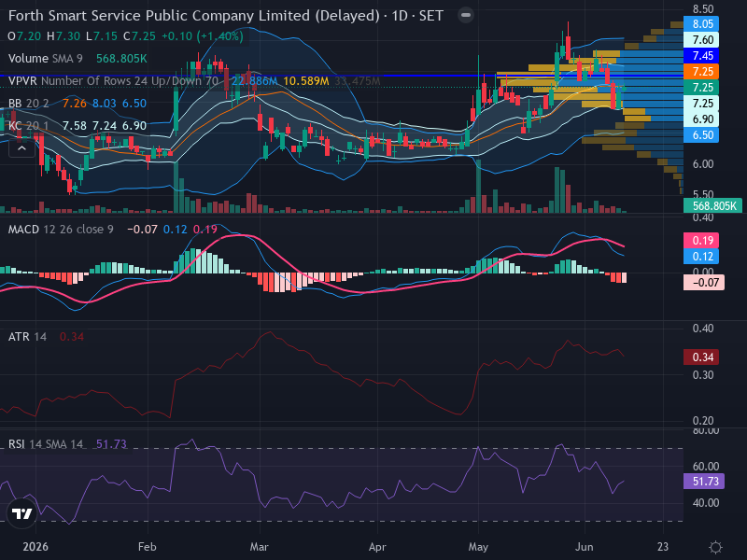Click the 0.34 ATR axis value label
Viewport: 747px width, 560px height.
click(701, 357)
